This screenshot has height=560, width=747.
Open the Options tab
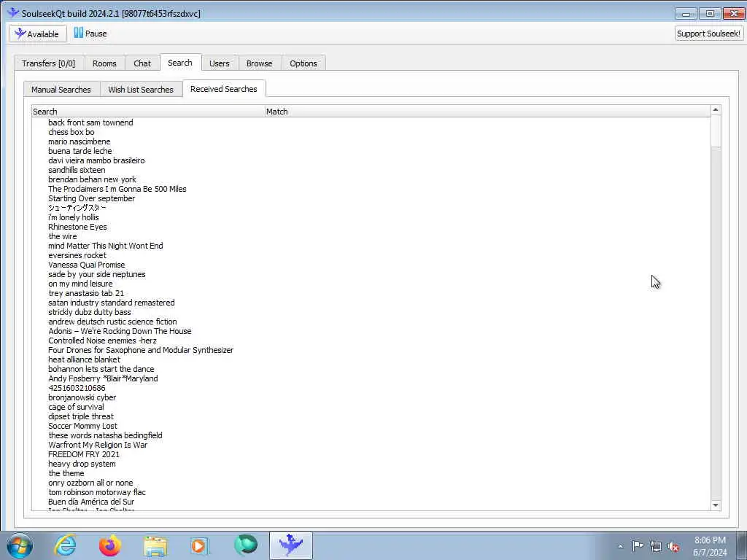(x=303, y=63)
